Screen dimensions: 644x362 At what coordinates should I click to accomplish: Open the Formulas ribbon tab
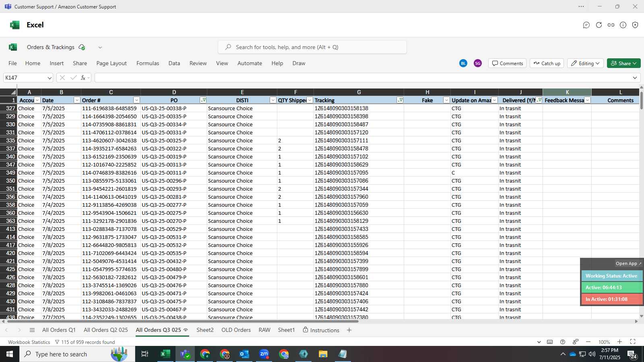coord(148,63)
